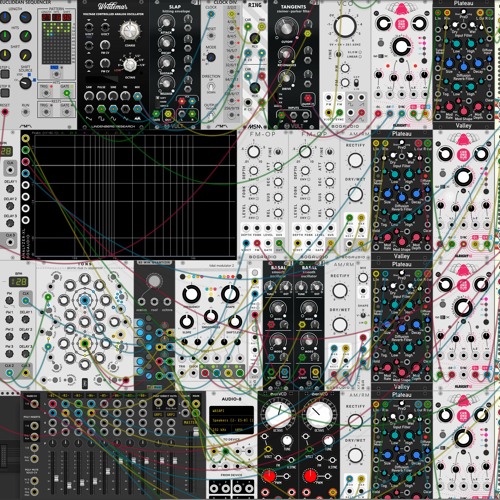Click the large frequency knob on Bogaudio VCO
The height and width of the screenshot is (500, 500).
(x=345, y=26)
